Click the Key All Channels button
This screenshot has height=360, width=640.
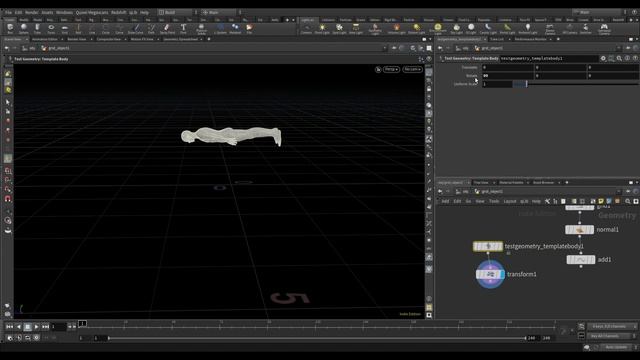tap(611, 336)
